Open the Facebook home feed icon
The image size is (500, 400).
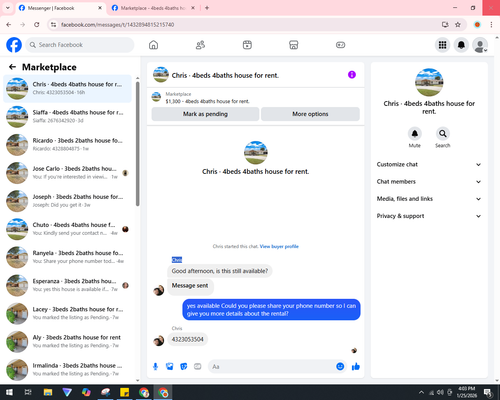[x=153, y=45]
